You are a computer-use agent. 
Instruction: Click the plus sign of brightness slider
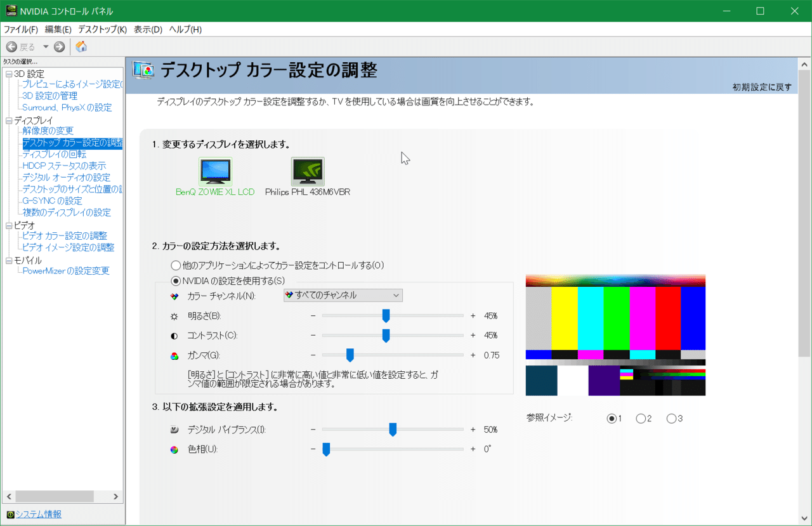tap(473, 316)
